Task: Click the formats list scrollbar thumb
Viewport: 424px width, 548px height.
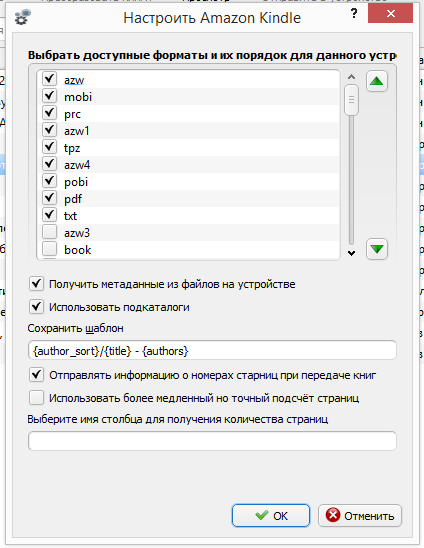Action: 351,100
